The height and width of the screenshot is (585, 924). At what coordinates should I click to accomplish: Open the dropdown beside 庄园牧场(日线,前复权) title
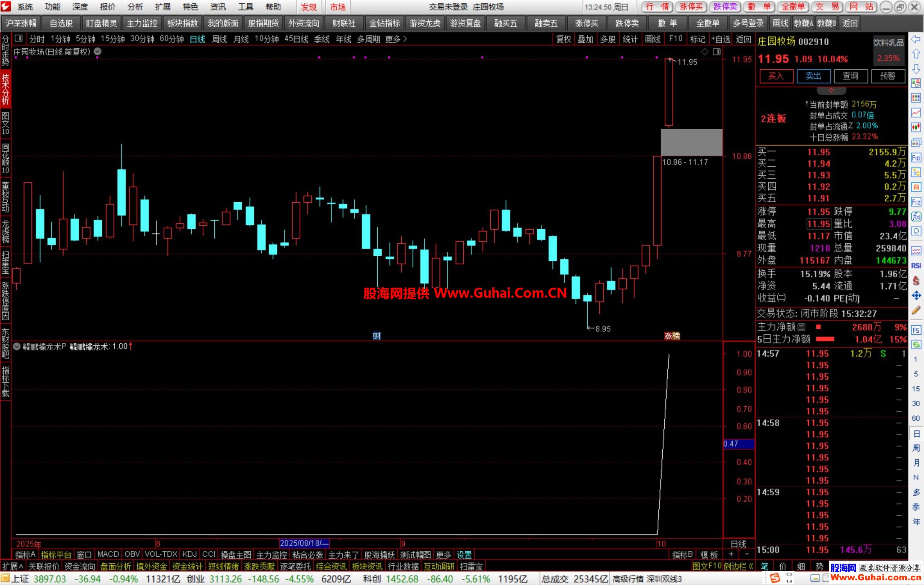pos(98,52)
